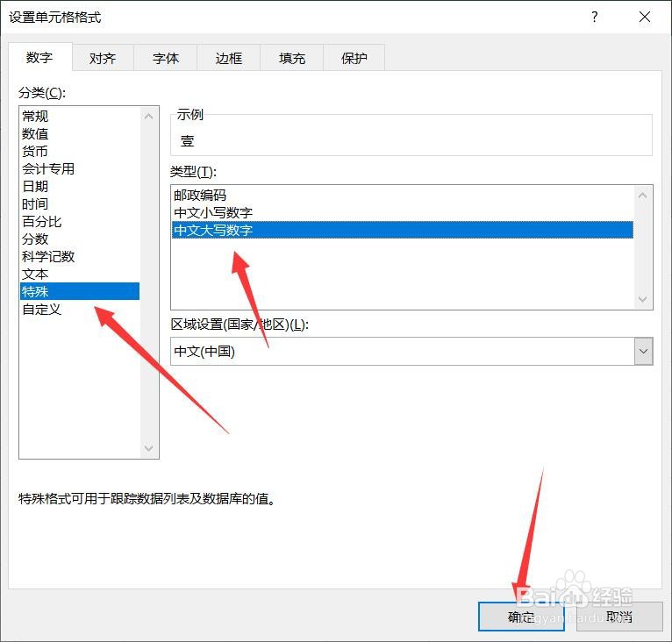672x642 pixels.
Task: Click category list scroll down arrow
Action: point(149,448)
